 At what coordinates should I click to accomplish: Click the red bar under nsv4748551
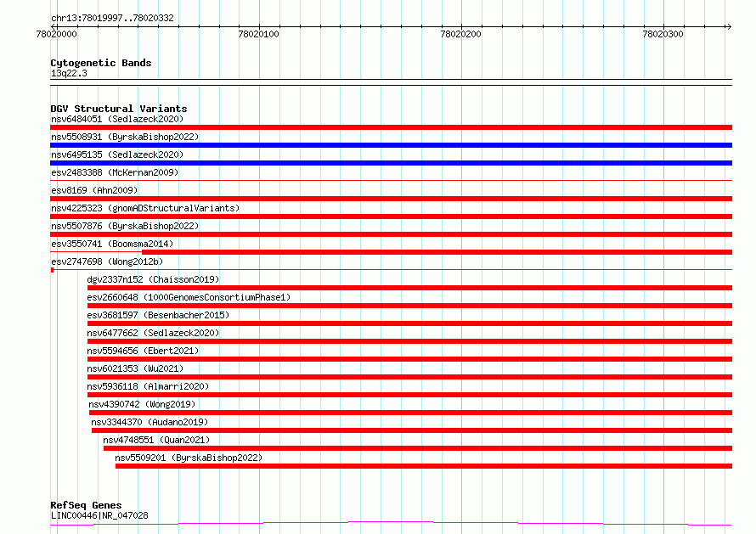pos(418,448)
